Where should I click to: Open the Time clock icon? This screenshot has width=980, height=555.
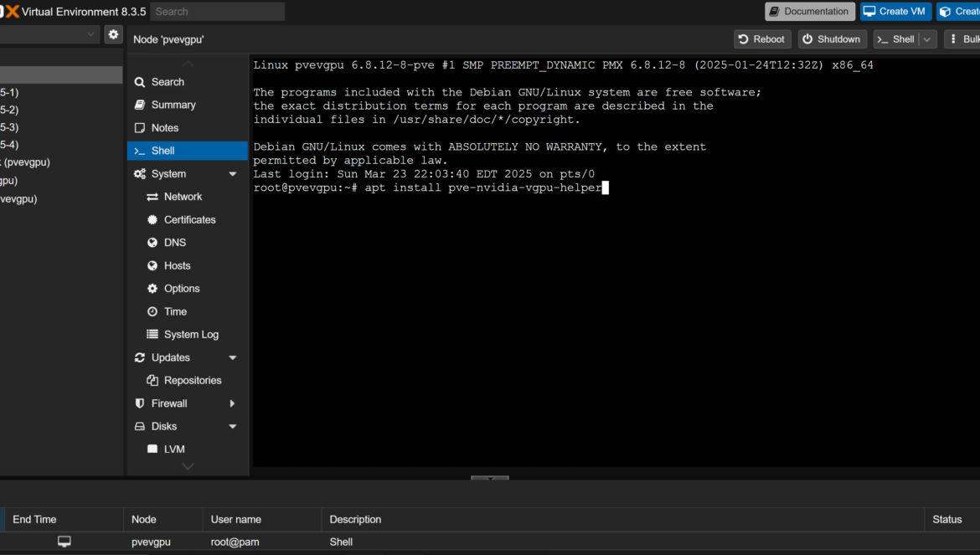click(x=152, y=311)
